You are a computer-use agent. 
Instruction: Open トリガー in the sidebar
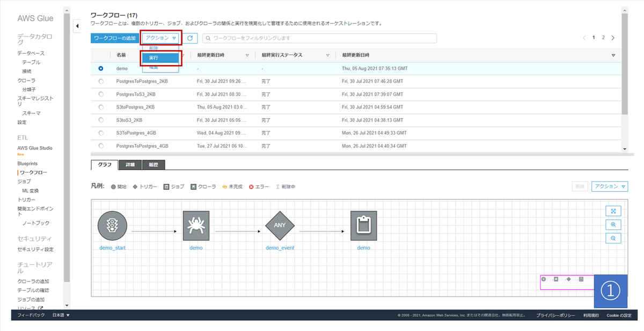coord(26,199)
